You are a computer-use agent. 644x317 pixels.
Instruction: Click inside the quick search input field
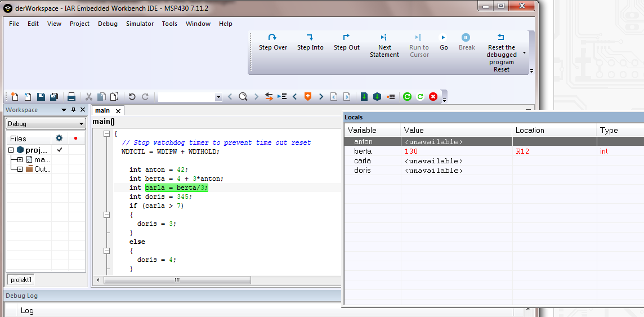point(187,97)
